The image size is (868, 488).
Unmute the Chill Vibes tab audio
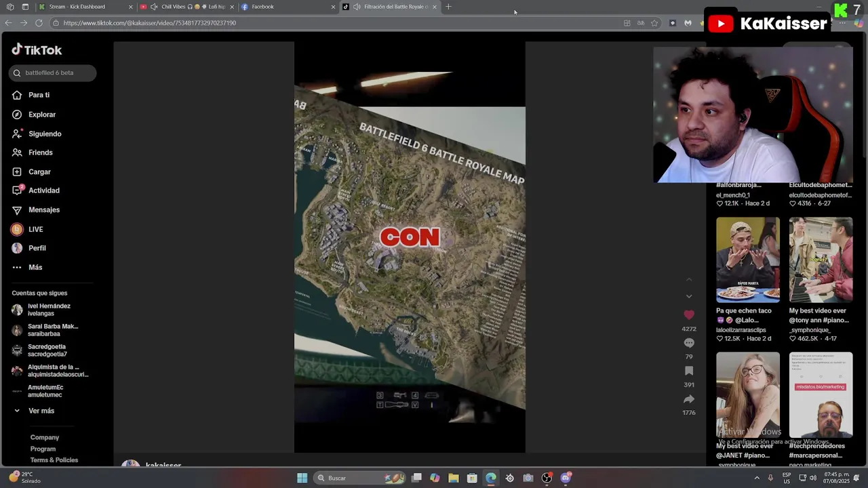click(154, 7)
